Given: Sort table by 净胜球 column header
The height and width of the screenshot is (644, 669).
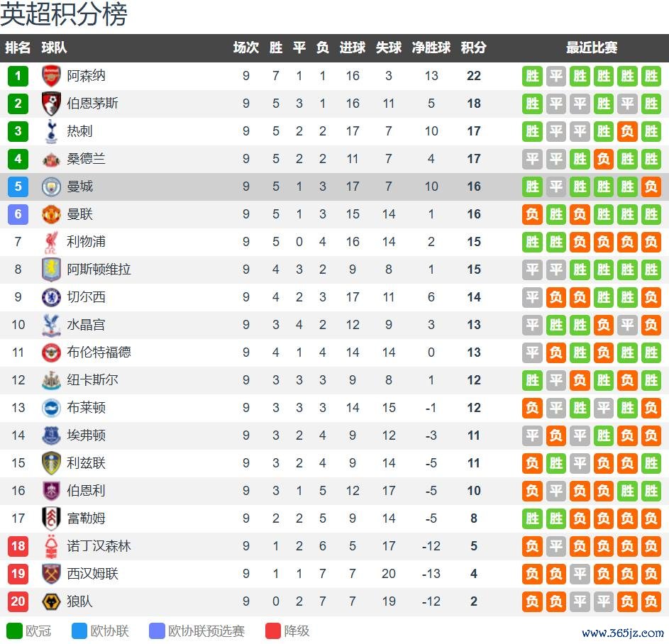Looking at the screenshot, I should 431,48.
